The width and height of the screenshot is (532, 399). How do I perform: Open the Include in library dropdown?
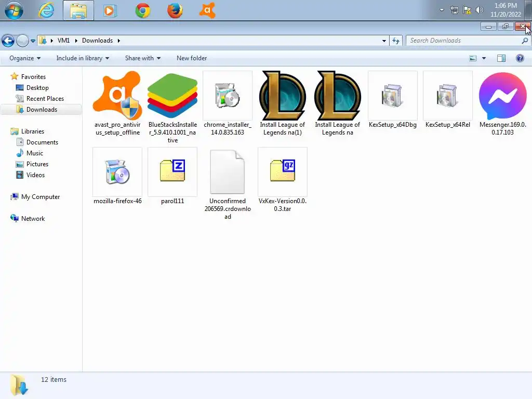click(x=83, y=58)
